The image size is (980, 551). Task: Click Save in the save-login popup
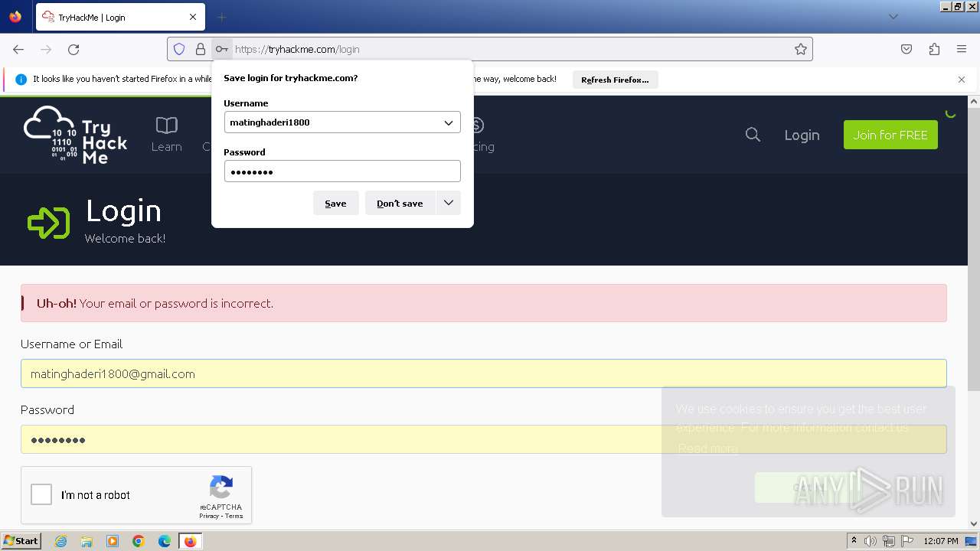(x=335, y=203)
